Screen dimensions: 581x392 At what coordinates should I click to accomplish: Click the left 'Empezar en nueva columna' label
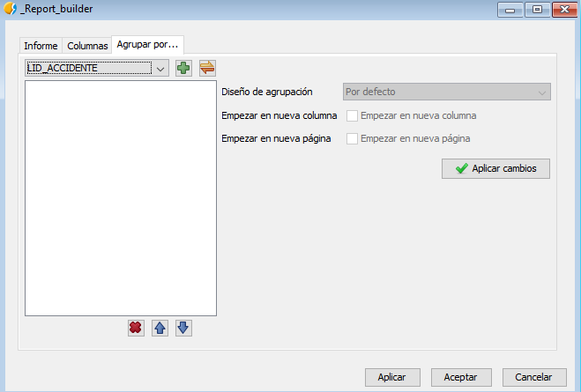[x=279, y=115]
